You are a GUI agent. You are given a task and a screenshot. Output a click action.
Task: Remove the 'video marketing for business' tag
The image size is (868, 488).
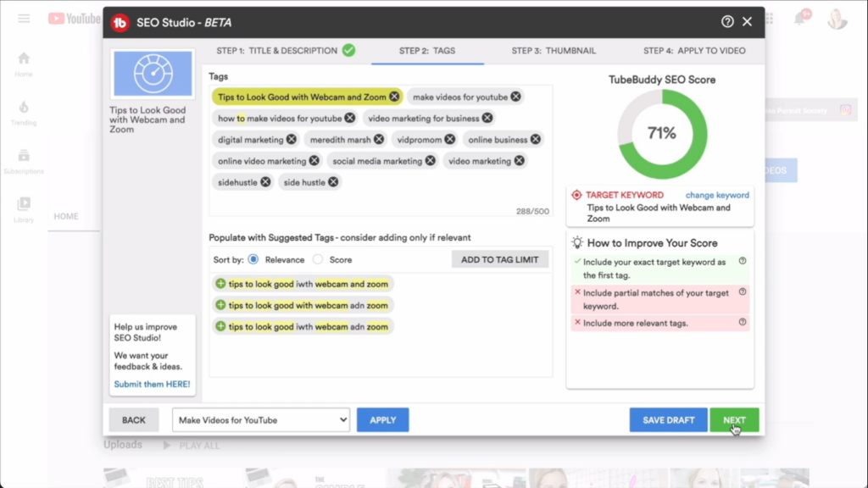coord(487,118)
